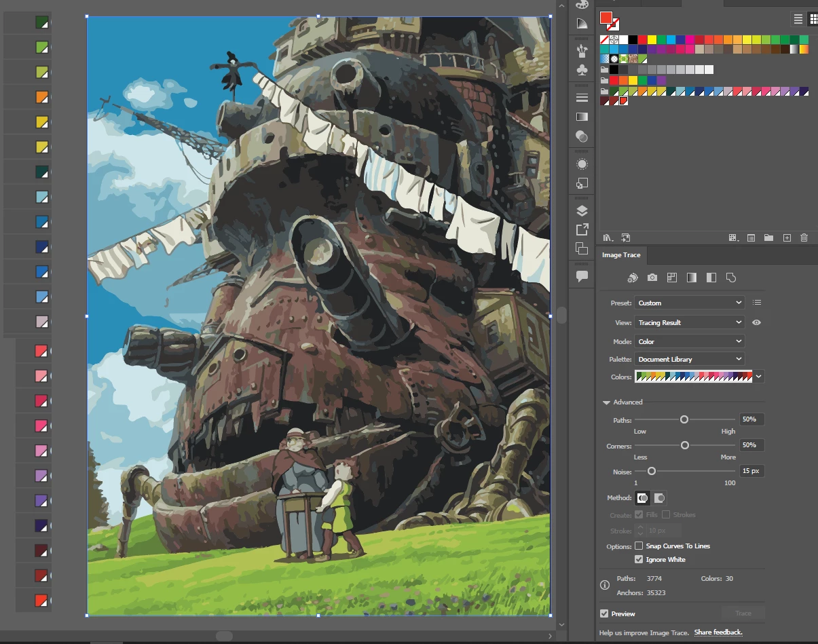Open the Swatch Libraries menu icon
Image resolution: width=818 pixels, height=644 pixels.
point(608,238)
